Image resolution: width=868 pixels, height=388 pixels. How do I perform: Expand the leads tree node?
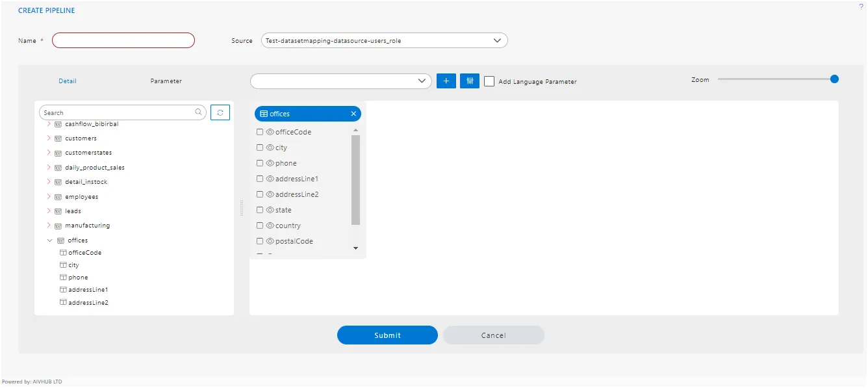tap(49, 211)
